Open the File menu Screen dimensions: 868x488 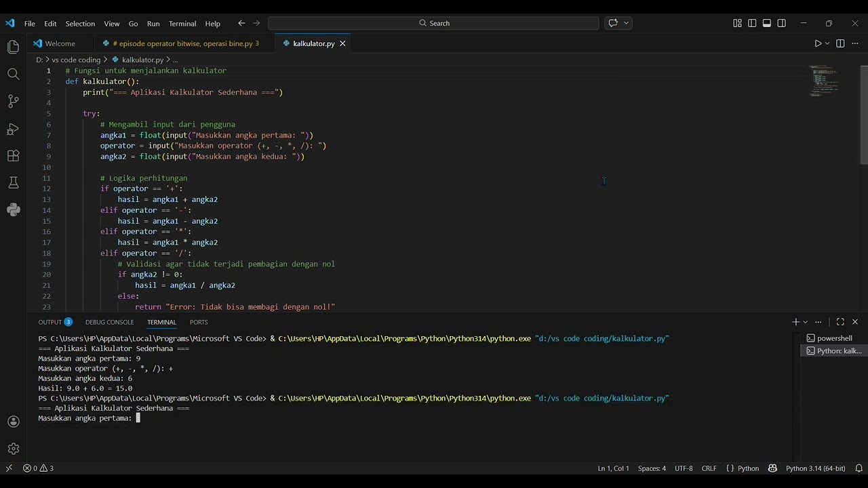pos(30,23)
